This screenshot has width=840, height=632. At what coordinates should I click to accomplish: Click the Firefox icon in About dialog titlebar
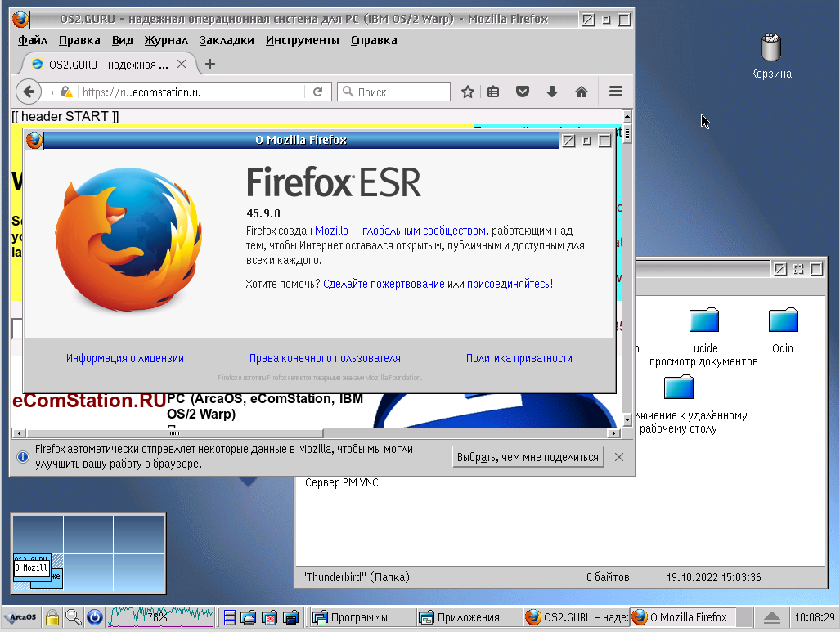click(34, 141)
